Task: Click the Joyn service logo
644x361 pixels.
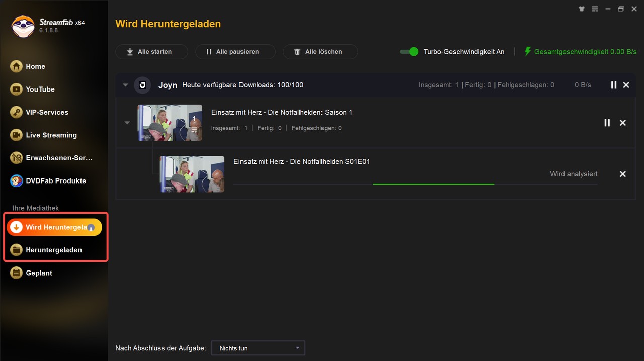Action: tap(142, 85)
